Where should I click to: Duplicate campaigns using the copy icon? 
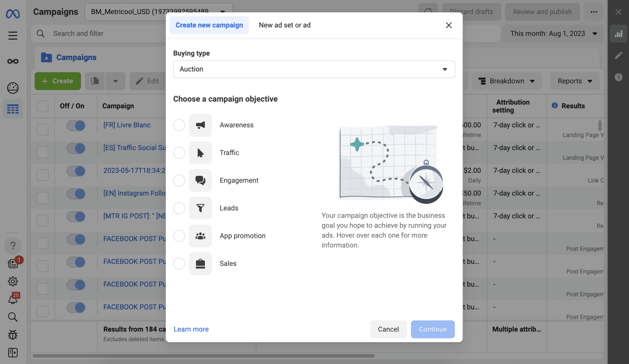[x=95, y=81]
